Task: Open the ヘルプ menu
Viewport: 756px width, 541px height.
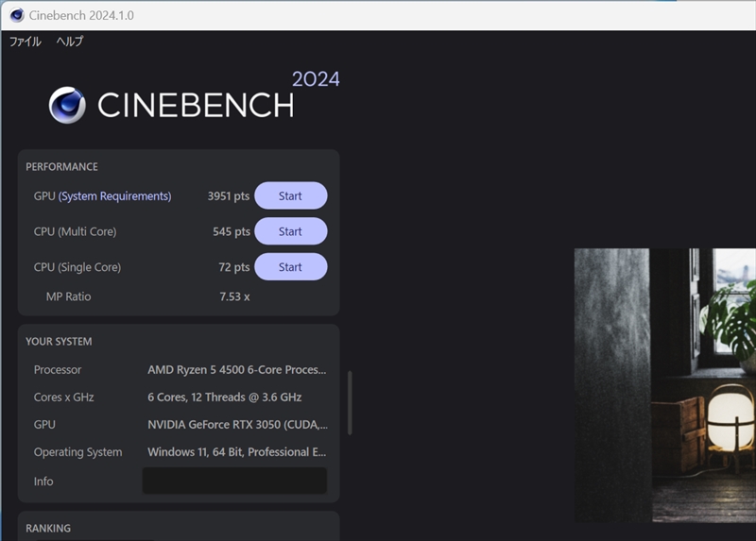Action: 69,42
